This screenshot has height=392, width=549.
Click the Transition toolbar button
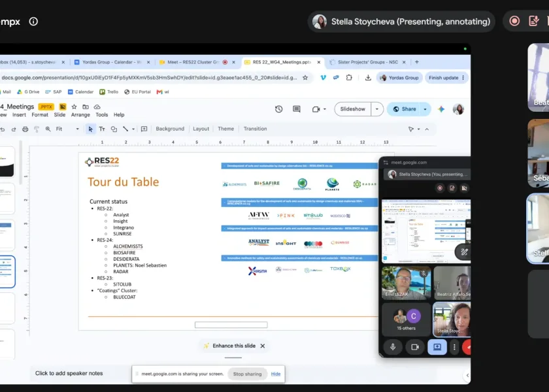256,129
